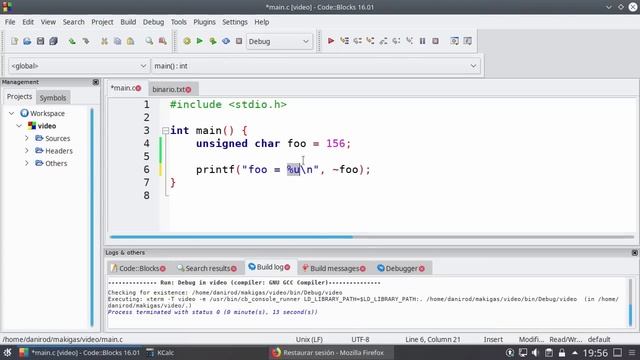The height and width of the screenshot is (360, 640).
Task: Save the current file via toolbar
Action: [40, 41]
